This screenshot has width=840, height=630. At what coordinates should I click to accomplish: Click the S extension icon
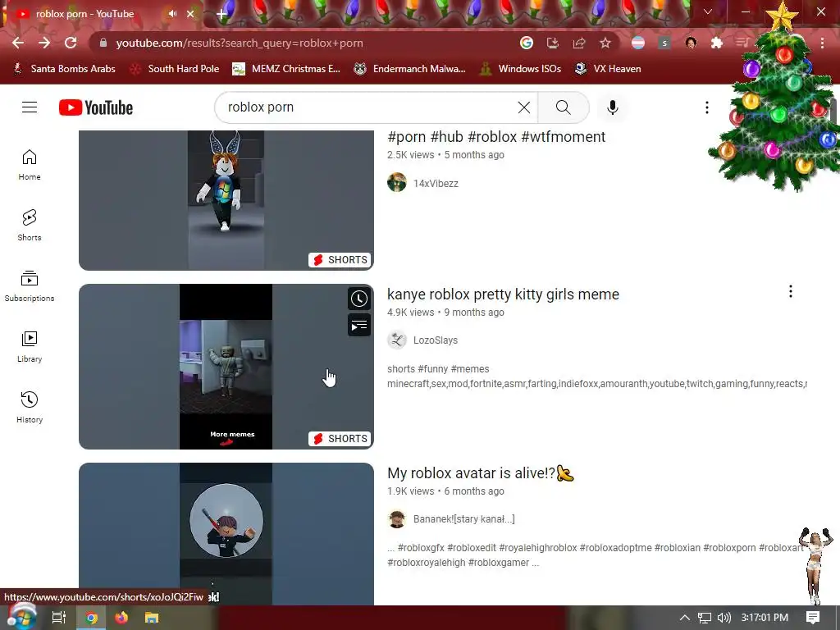(664, 43)
